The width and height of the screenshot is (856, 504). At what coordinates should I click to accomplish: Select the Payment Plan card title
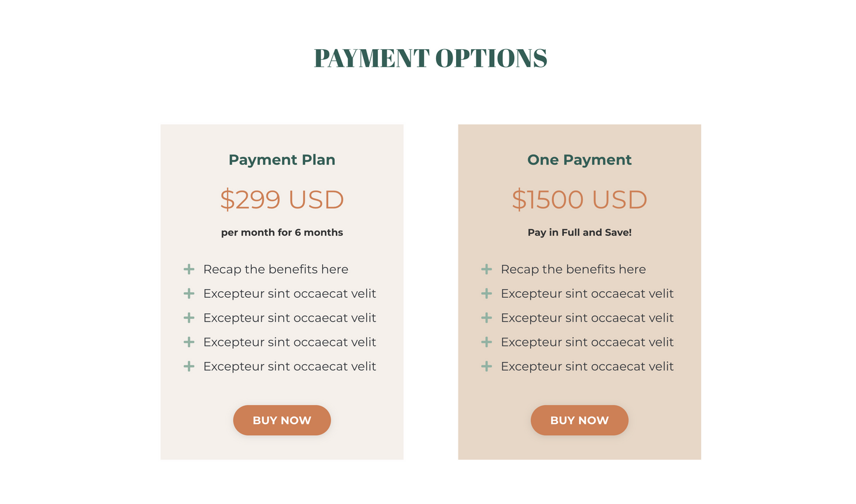pos(282,160)
